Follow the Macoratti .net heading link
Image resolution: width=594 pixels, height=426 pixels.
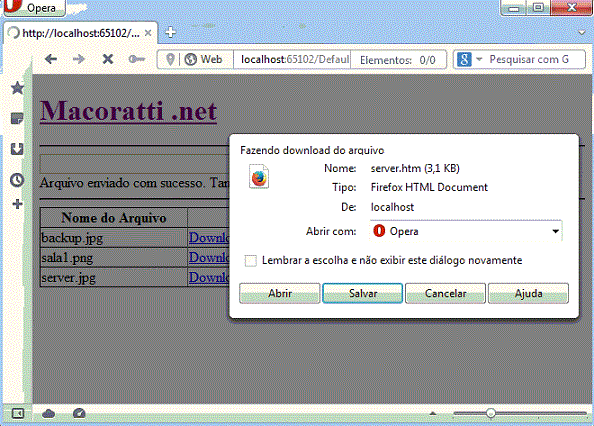pos(128,111)
